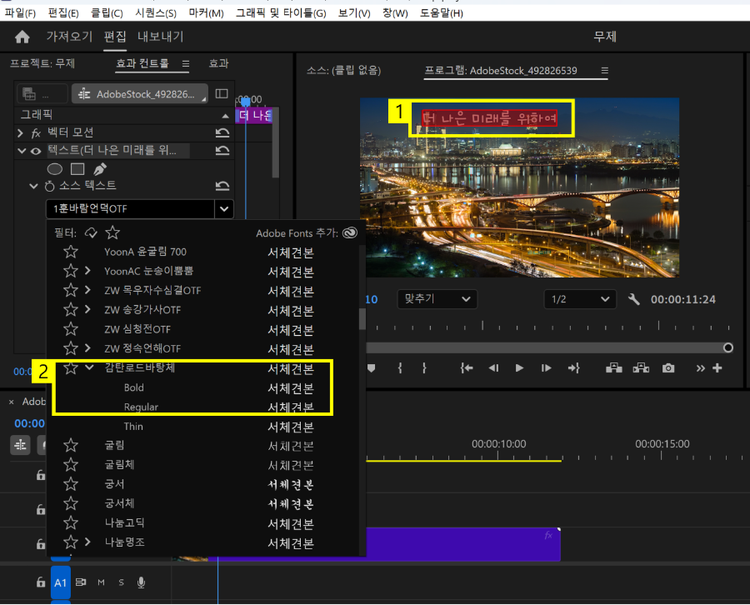
Task: Expand the 나눔명조 font family
Action: click(88, 542)
